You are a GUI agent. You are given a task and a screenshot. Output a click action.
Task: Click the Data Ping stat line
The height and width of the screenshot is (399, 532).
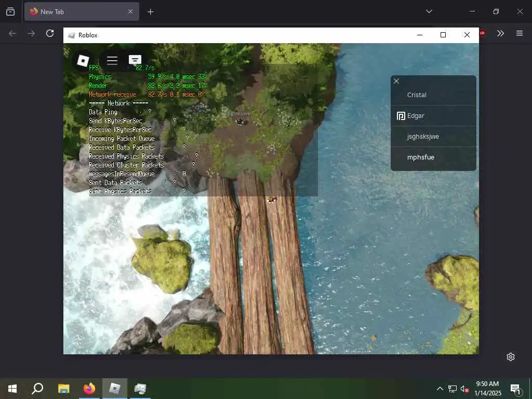point(120,112)
